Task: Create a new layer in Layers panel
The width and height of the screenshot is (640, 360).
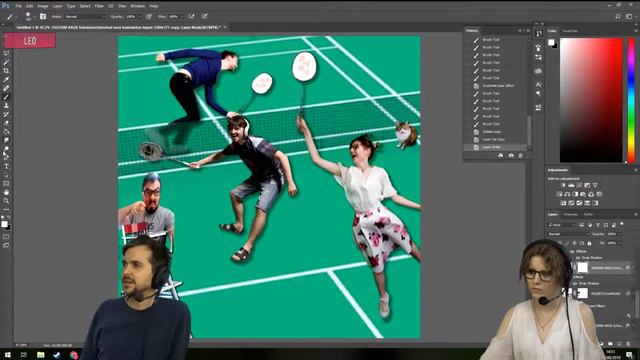Action: pos(619,344)
